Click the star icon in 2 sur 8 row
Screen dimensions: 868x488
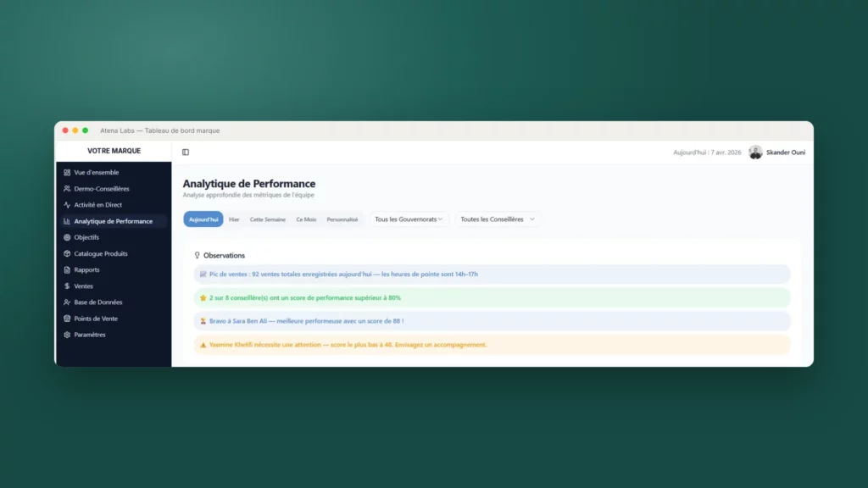point(203,297)
